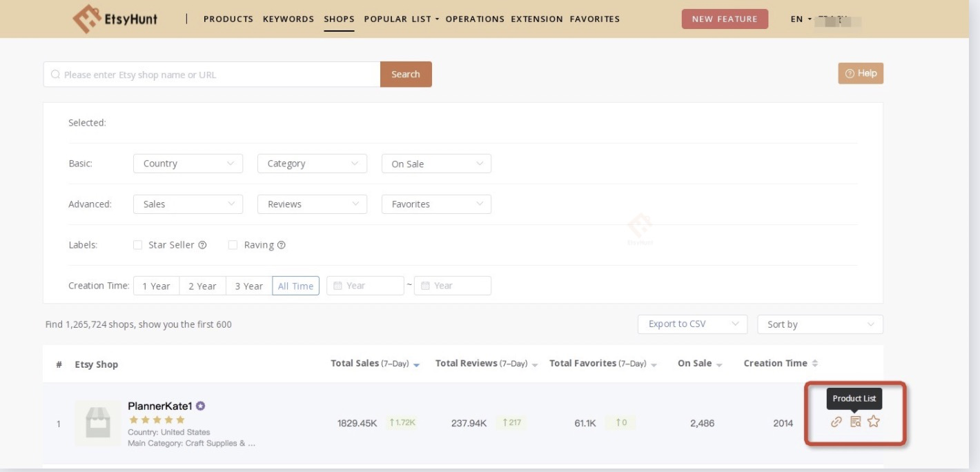Screen dimensions: 980x472
Task: Click the Search button
Action: tap(406, 73)
